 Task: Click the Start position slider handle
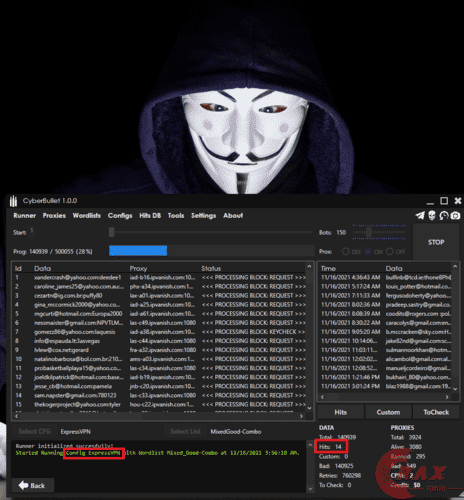pyautogui.click(x=112, y=232)
